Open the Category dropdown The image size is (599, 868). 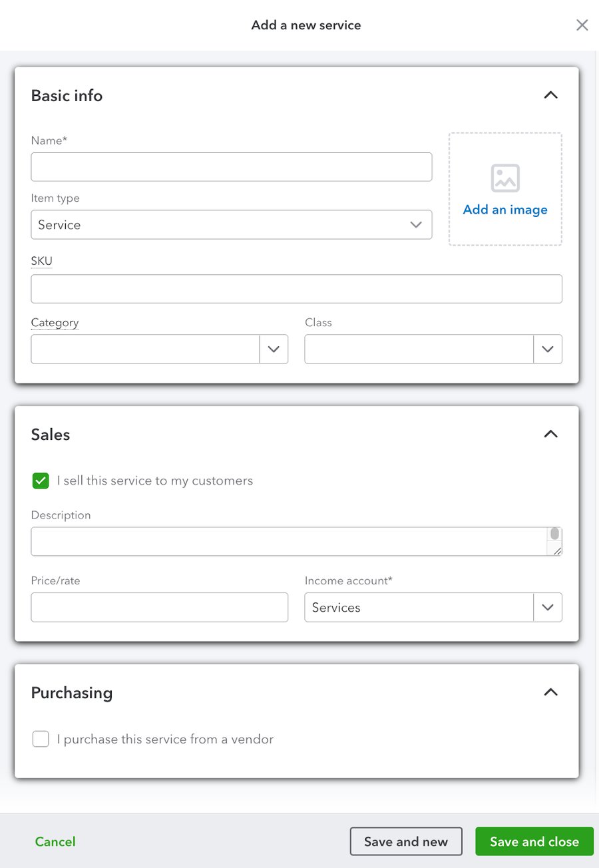point(274,349)
